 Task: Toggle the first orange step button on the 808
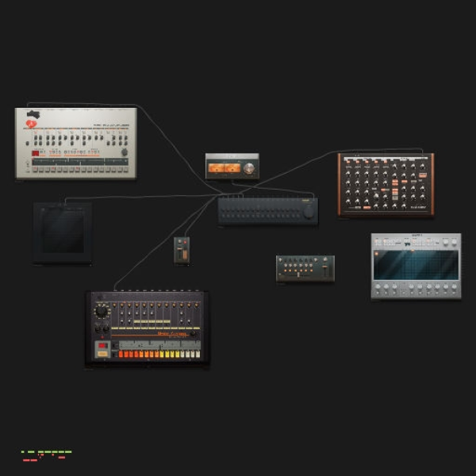[x=141, y=355]
